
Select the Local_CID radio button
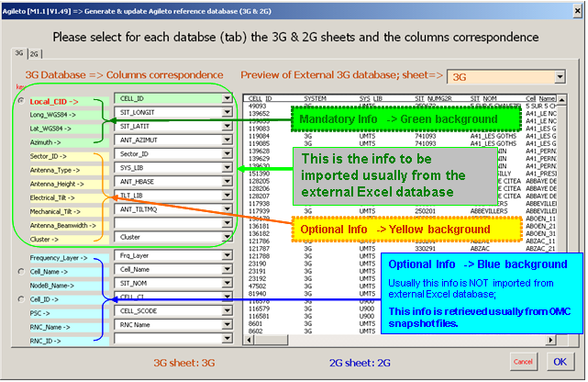tap(20, 99)
